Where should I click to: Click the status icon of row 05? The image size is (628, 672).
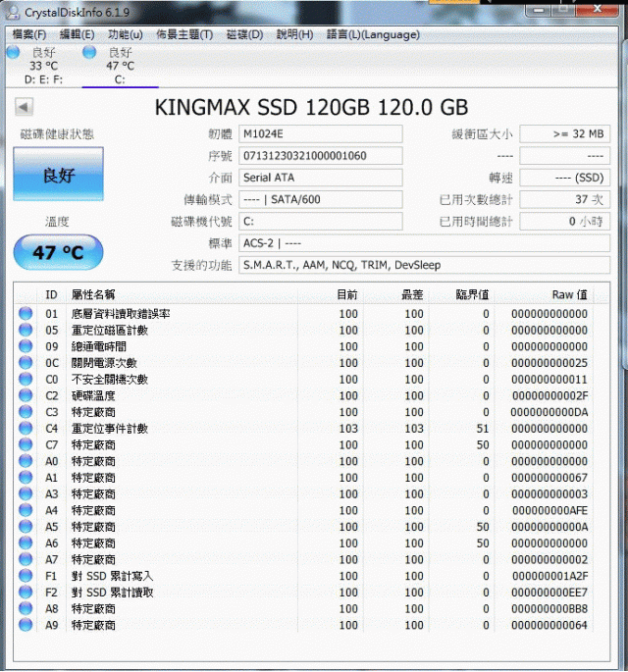[26, 330]
